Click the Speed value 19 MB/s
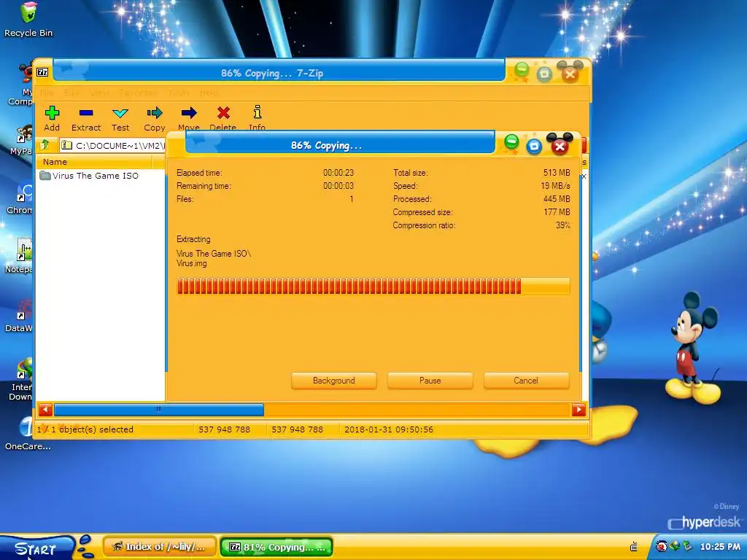747x560 pixels. pos(555,186)
